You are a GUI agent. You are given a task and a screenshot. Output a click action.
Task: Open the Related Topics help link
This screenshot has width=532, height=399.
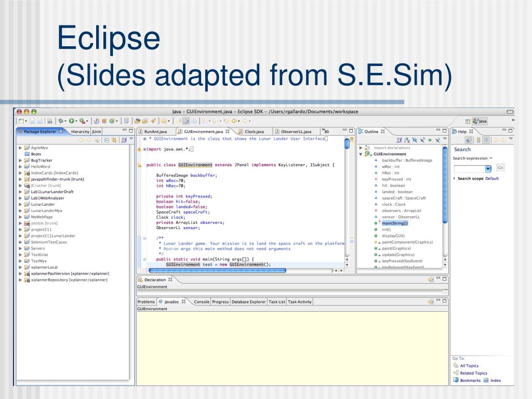pos(474,373)
